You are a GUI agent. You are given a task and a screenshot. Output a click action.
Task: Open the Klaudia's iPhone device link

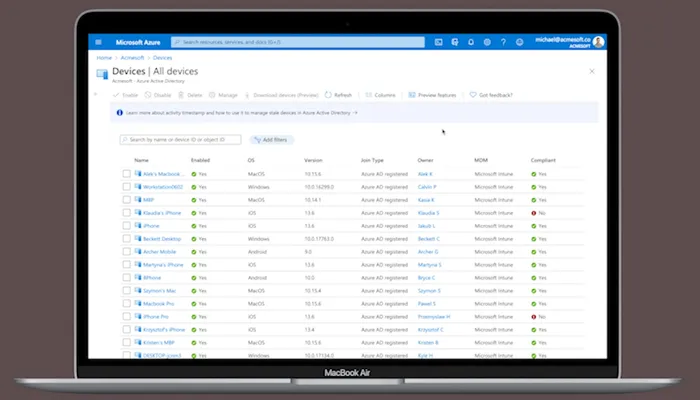click(162, 213)
